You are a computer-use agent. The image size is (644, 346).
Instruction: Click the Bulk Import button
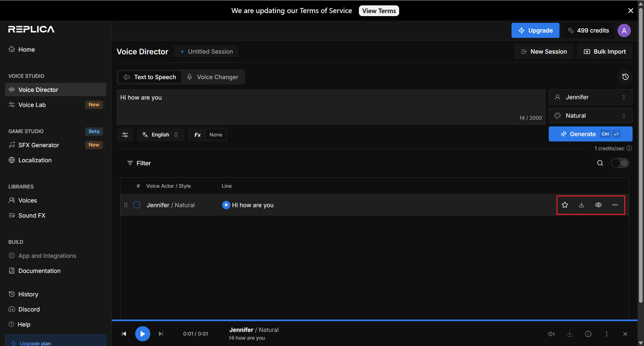pos(605,52)
